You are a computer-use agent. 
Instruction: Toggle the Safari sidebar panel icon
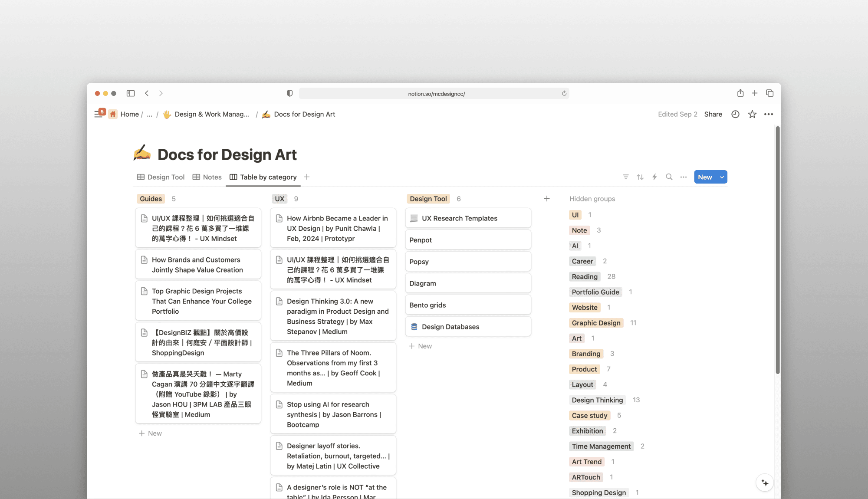point(131,93)
